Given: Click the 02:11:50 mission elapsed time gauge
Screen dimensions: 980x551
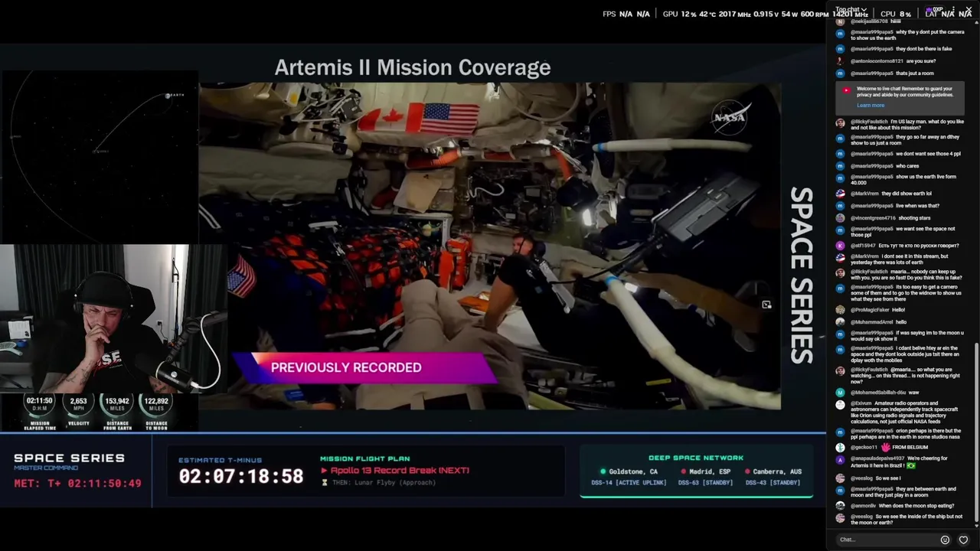Looking at the screenshot, I should 40,412.
